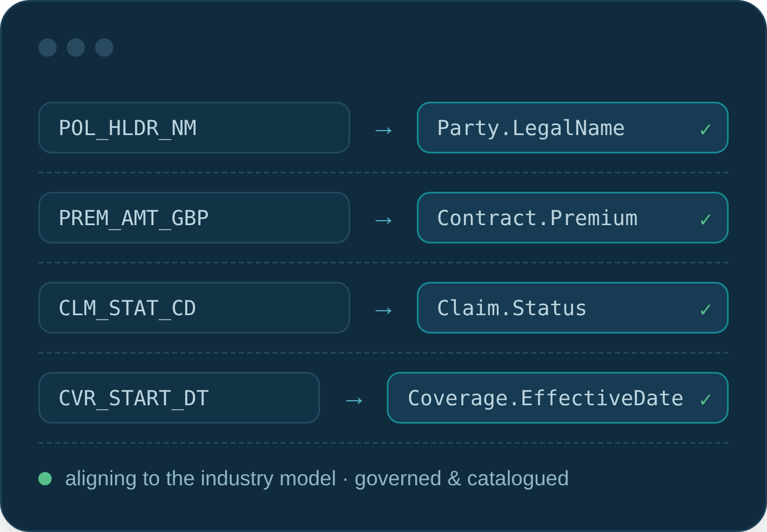
Task: Click the mapping arrow after POL_HLDR_NM
Action: click(384, 131)
